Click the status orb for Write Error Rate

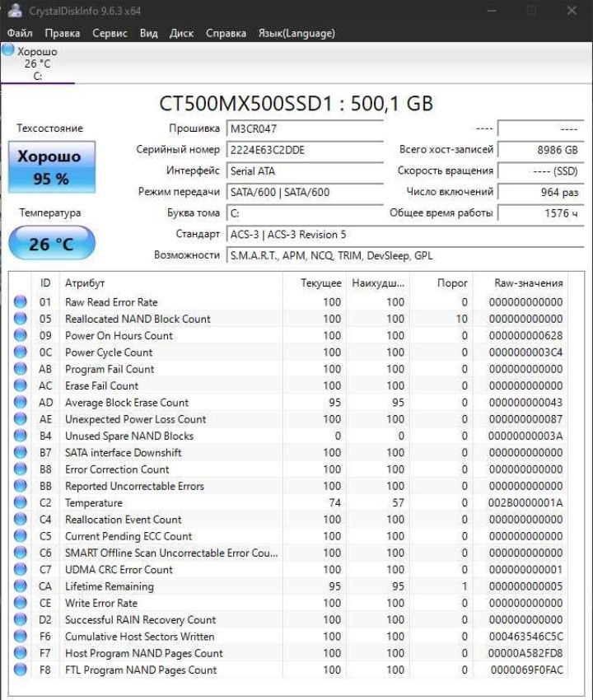(20, 603)
